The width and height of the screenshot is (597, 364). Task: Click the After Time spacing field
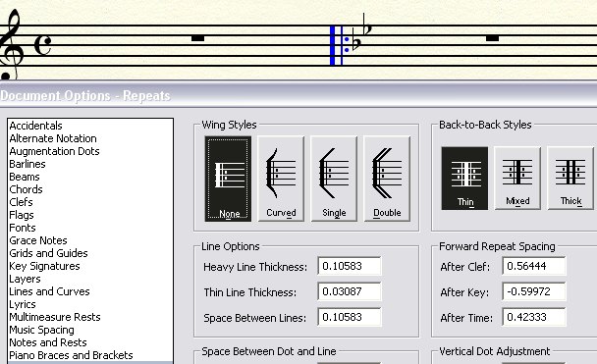tap(534, 317)
